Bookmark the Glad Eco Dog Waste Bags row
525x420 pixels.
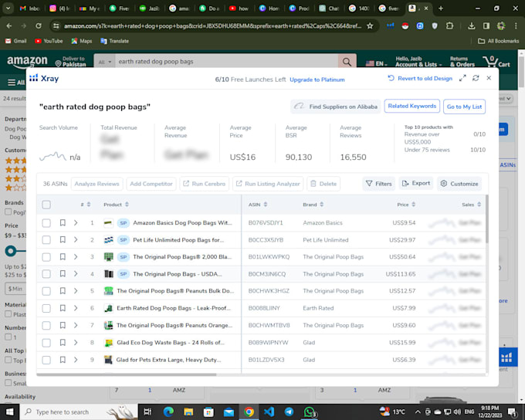tap(63, 342)
